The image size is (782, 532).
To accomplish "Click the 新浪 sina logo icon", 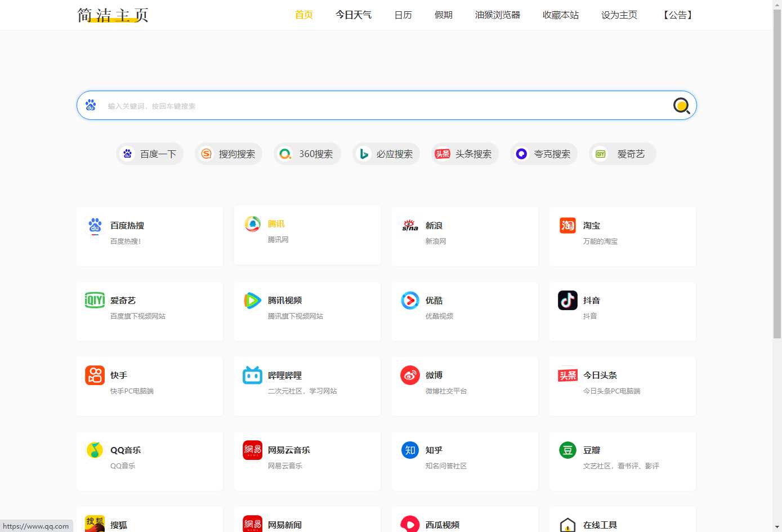I will (410, 226).
